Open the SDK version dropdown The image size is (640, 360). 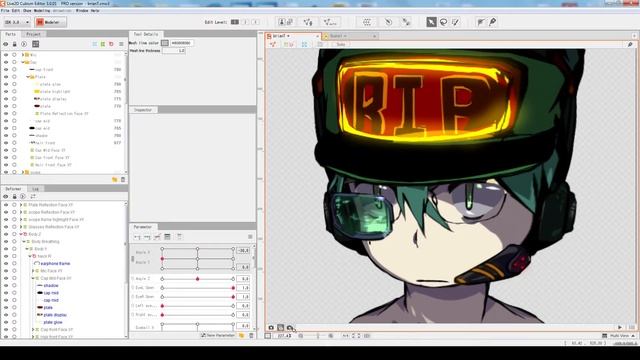pyautogui.click(x=17, y=22)
